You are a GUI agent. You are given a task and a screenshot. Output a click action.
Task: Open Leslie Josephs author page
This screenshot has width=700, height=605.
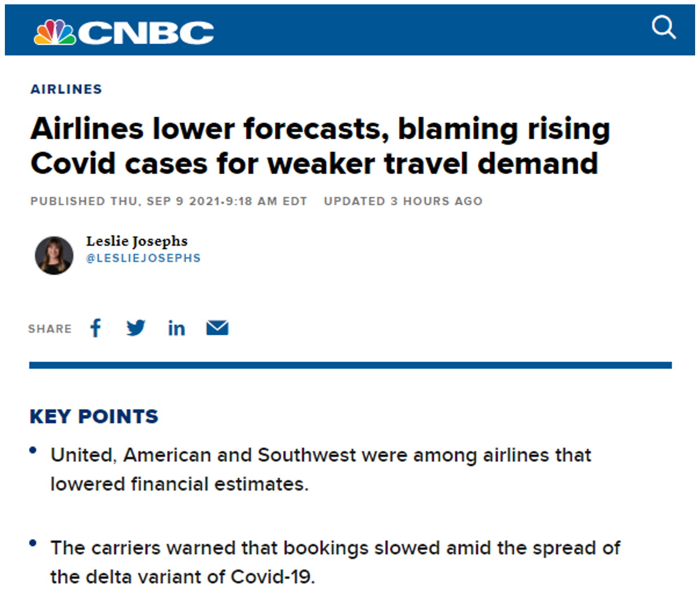click(x=137, y=241)
